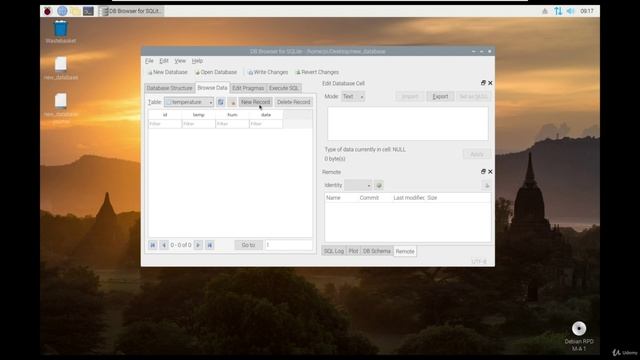Select the new_database desktop file

pyautogui.click(x=61, y=68)
